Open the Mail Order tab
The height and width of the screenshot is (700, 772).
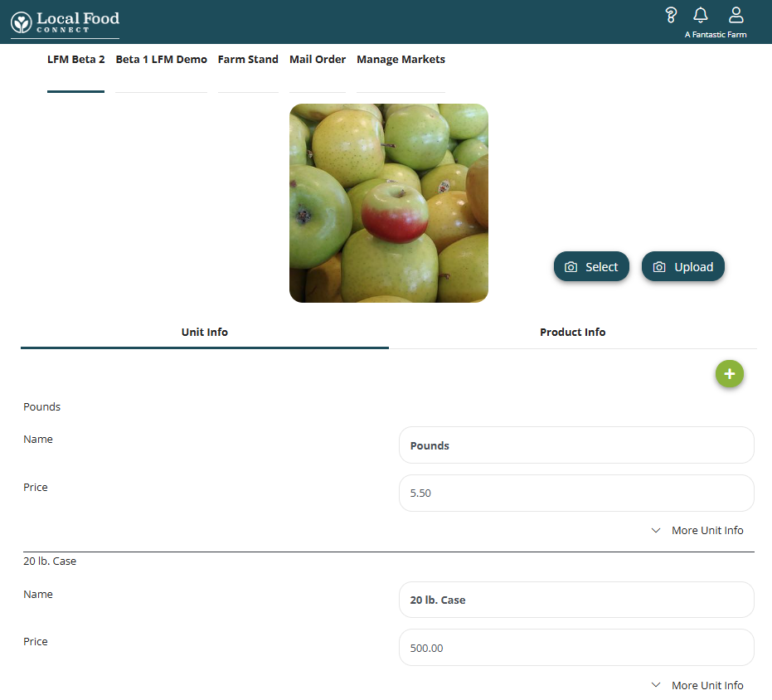coord(318,60)
